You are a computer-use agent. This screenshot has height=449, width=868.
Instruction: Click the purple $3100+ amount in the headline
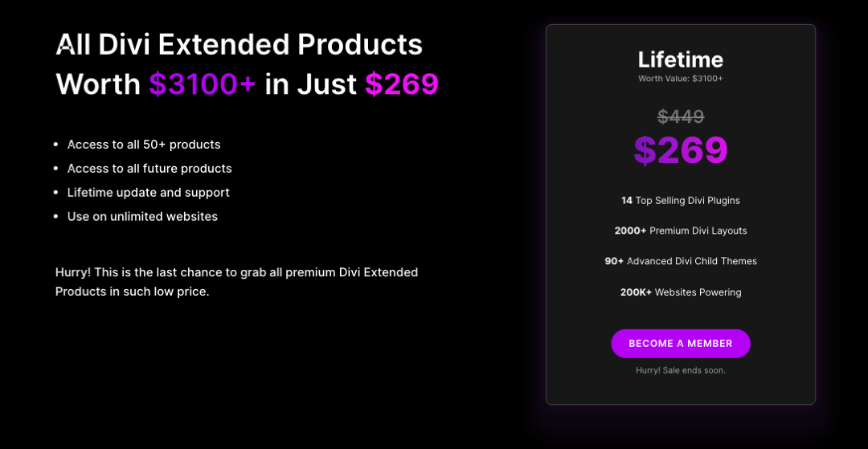click(x=203, y=84)
